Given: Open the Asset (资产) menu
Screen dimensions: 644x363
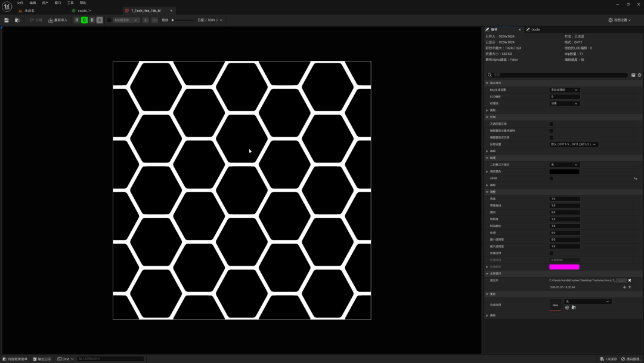Looking at the screenshot, I should click(45, 3).
